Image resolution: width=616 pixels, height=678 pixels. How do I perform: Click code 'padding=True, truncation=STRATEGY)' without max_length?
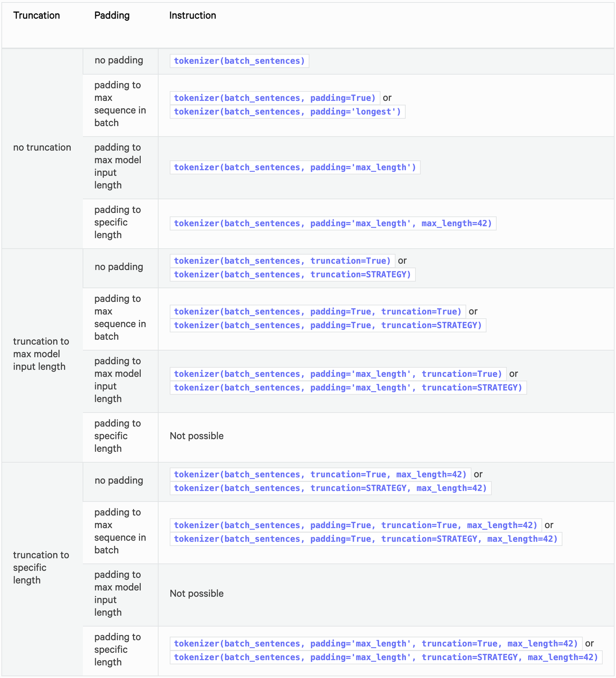pos(328,325)
